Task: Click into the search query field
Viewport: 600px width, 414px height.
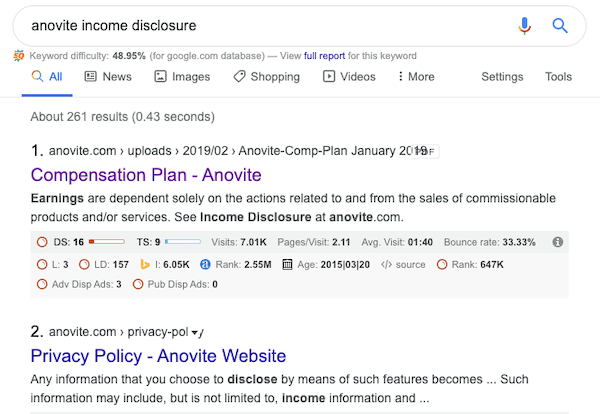Action: tap(268, 26)
